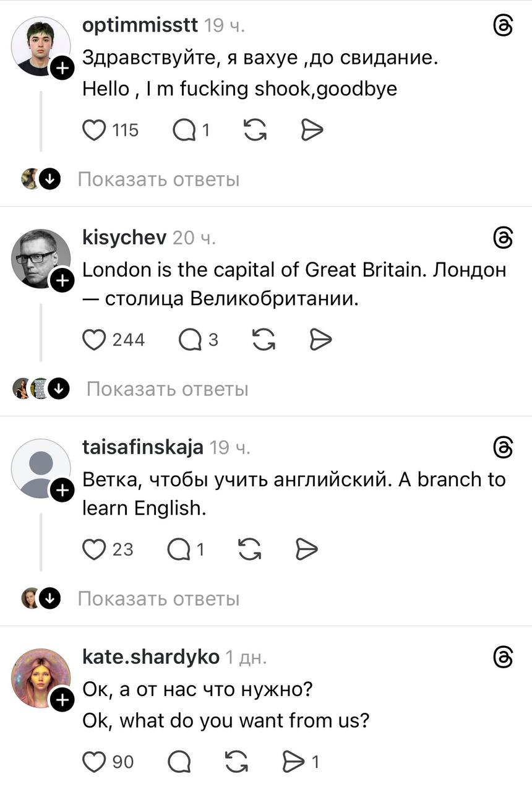The height and width of the screenshot is (792, 532).
Task: Open replies via comment icon on kisychev's post
Action: click(x=189, y=340)
